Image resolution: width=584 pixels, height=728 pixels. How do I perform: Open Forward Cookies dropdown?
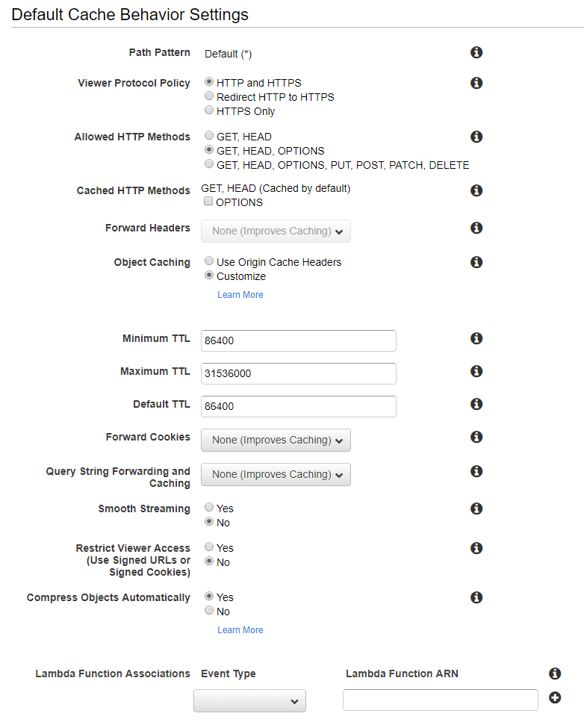click(x=276, y=440)
